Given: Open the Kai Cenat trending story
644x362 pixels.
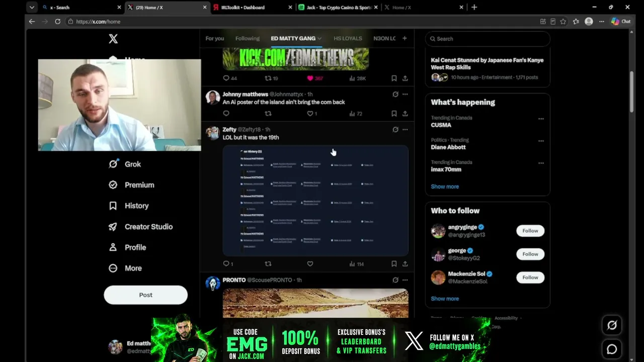Looking at the screenshot, I should coord(487,69).
